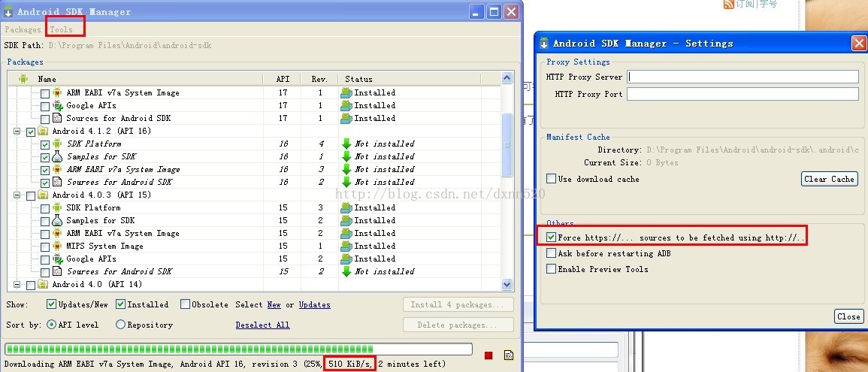
Task: Click the Samples for SDK API 16 flask icon
Action: coord(57,156)
